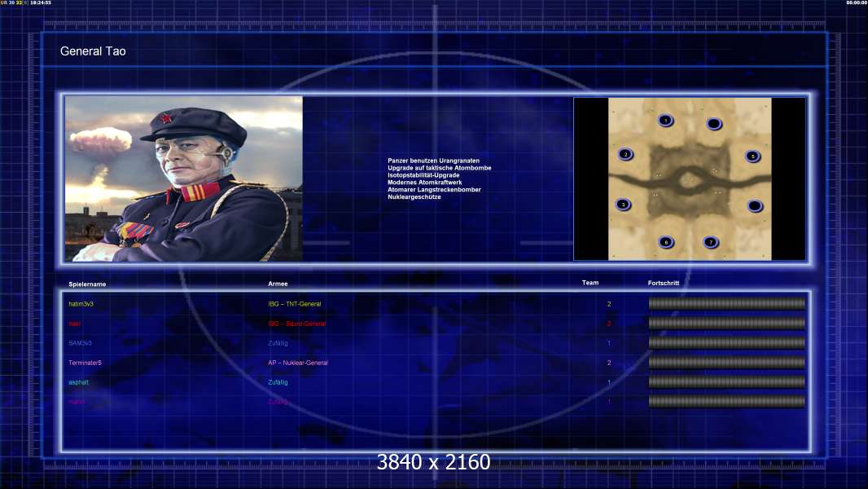Viewport: 868px width, 489px height.
Task: Click the player name "SAM3v3"
Action: pos(81,343)
